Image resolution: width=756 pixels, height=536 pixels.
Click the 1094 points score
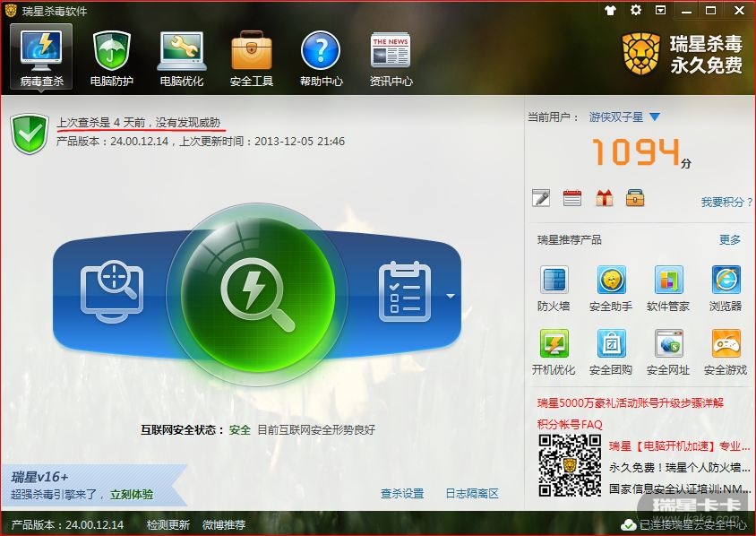pos(636,152)
